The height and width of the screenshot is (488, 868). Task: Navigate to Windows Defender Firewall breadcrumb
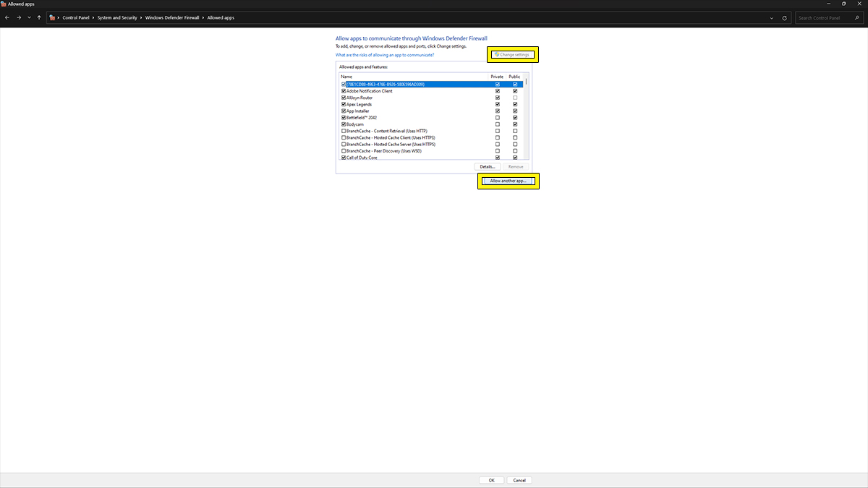(x=172, y=17)
